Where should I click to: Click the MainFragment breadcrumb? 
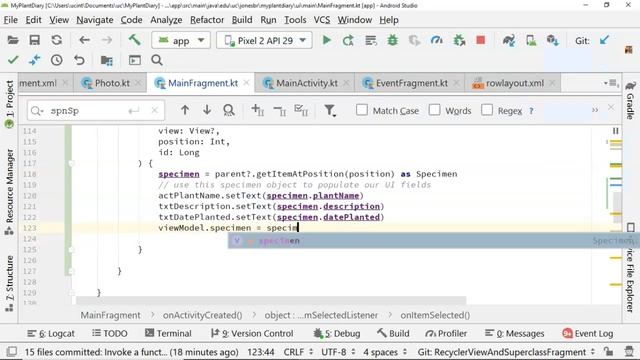pyautogui.click(x=110, y=315)
